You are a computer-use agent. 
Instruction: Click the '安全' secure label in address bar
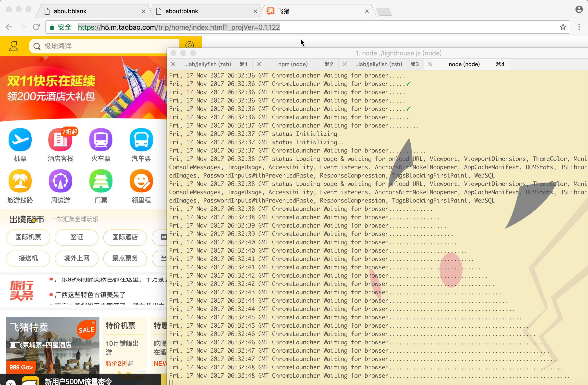pyautogui.click(x=65, y=27)
